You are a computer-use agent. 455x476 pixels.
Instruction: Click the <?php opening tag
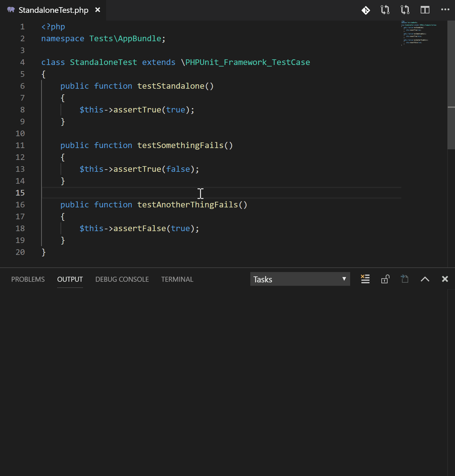coord(53,27)
